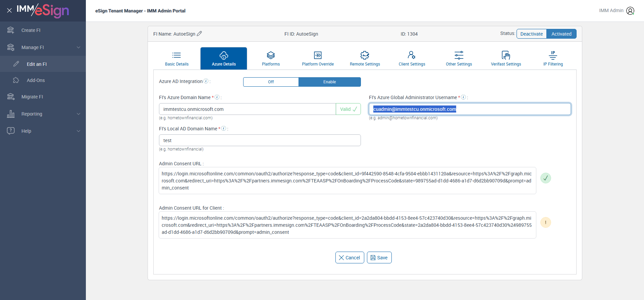Expand the Help menu chevron
644x300 pixels.
pos(78,131)
